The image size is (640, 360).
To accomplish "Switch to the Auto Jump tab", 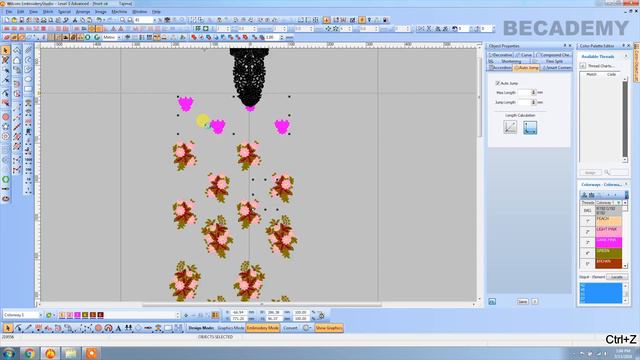I will [x=527, y=68].
